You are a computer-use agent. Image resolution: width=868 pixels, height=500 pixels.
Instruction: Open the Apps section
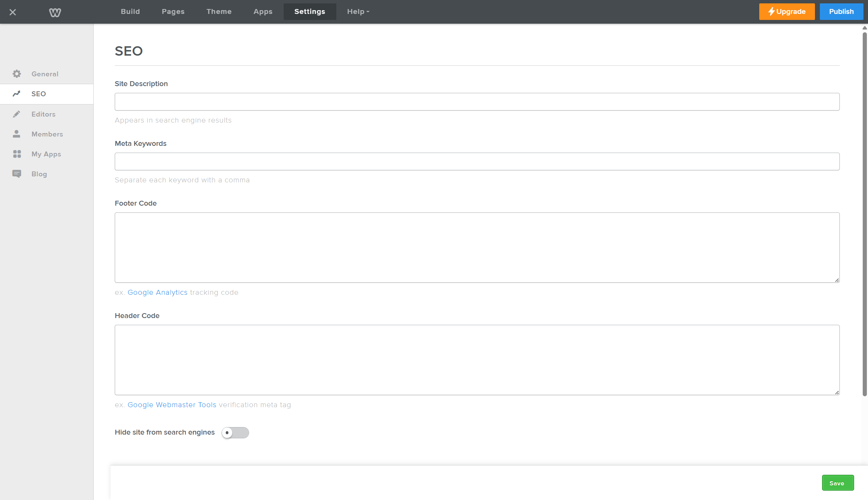click(263, 12)
